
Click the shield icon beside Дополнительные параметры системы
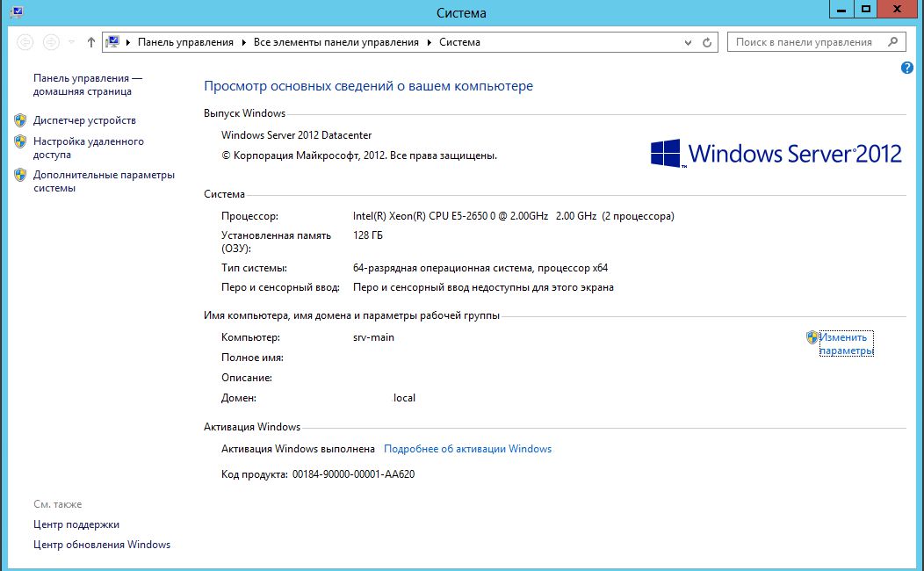click(20, 175)
